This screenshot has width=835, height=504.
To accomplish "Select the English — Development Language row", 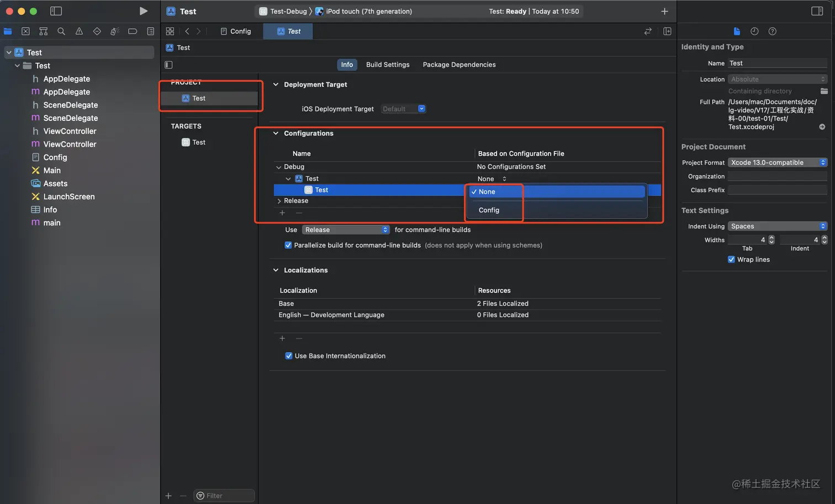I will tap(467, 315).
